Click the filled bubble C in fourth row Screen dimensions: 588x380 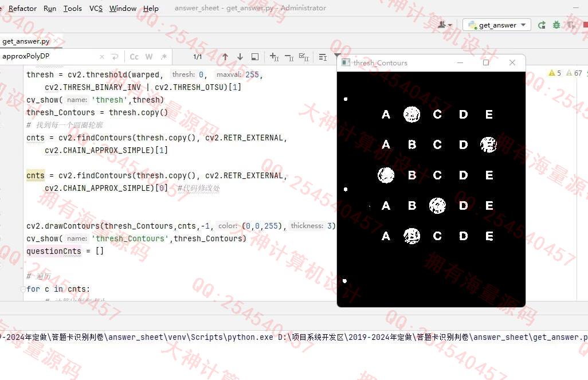click(437, 206)
